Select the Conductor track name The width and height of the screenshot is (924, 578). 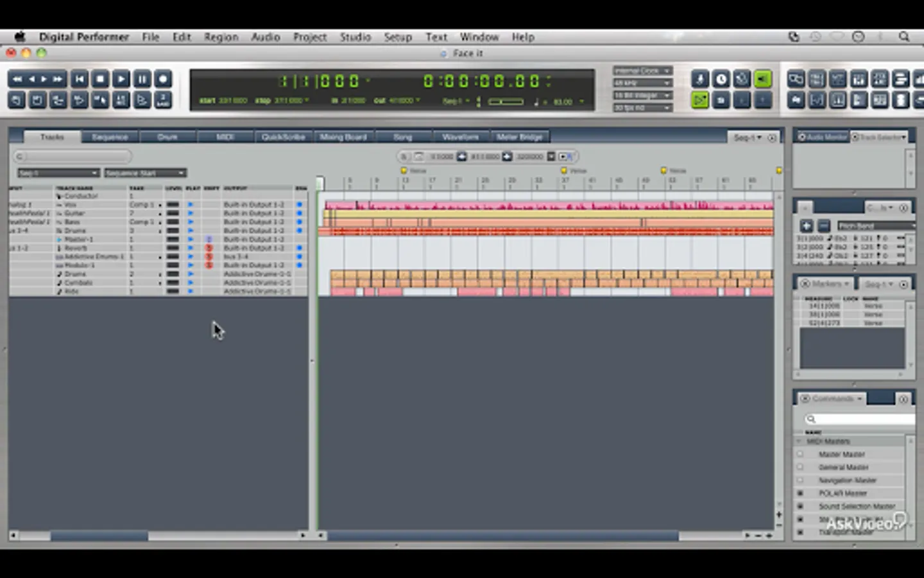click(81, 196)
